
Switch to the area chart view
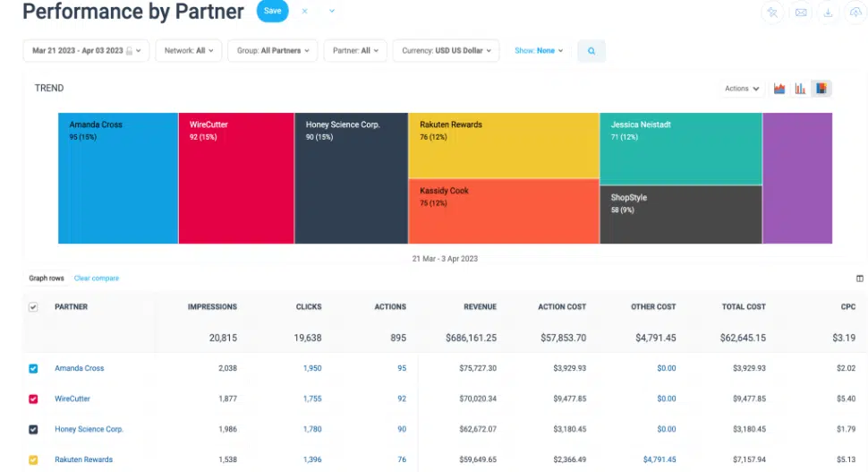tap(779, 89)
